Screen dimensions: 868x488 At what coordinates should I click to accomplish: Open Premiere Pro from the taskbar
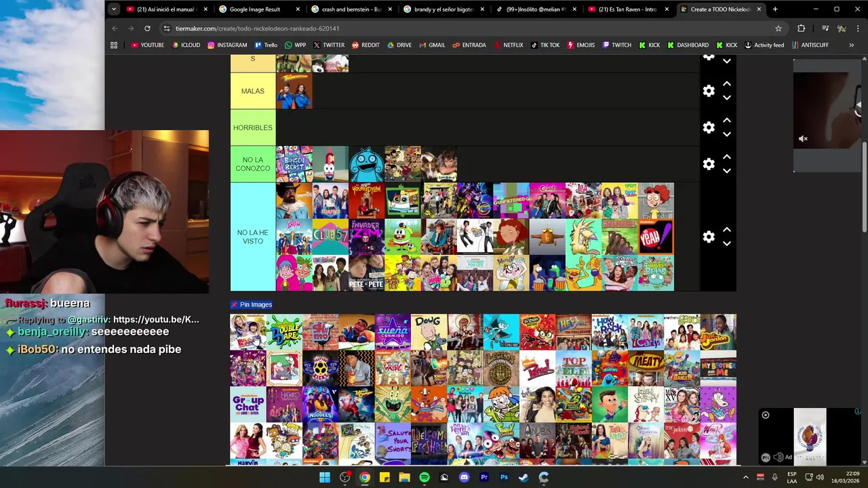[484, 477]
